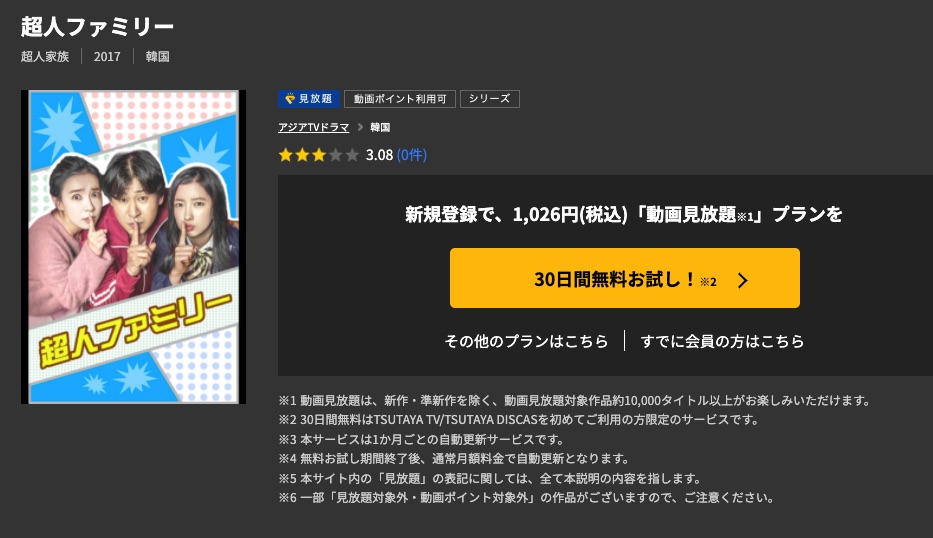Open すでに会員の方はこちら member link
This screenshot has height=538, width=933.
[x=722, y=341]
